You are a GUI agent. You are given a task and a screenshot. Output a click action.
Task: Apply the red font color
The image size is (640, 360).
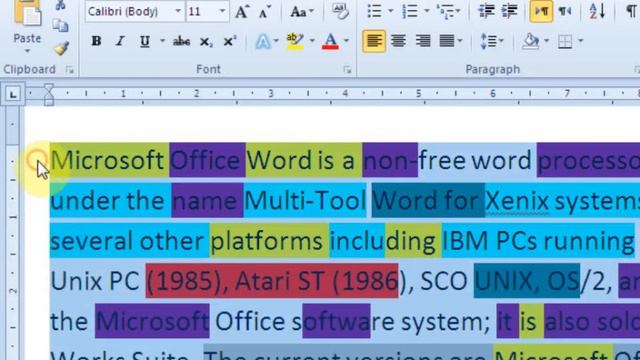tap(330, 41)
